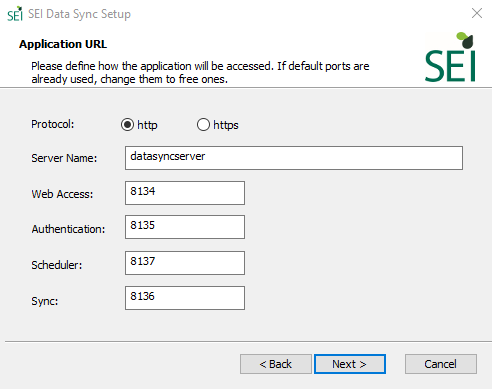Viewport: 492px width, 389px height.
Task: Focus the Authentication port field
Action: tap(185, 227)
